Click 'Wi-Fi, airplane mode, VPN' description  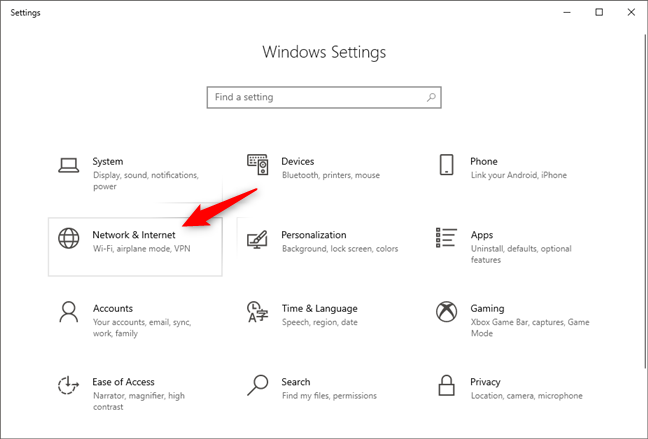coord(142,249)
